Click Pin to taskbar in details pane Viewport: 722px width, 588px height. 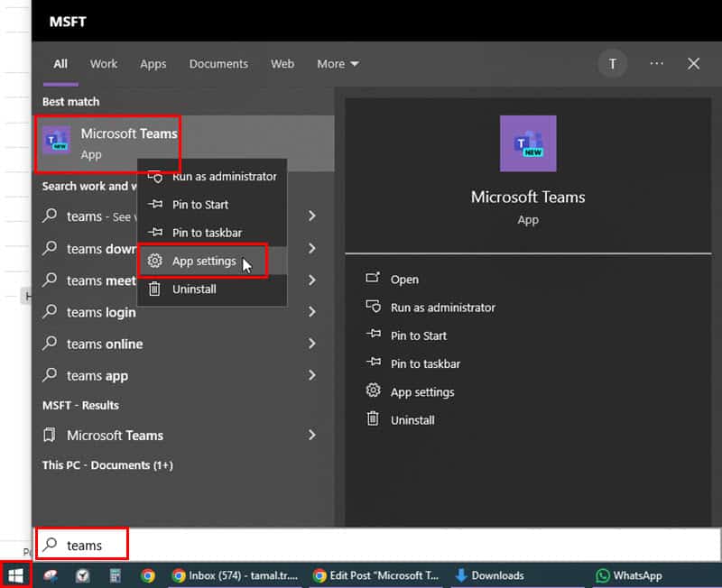413,363
